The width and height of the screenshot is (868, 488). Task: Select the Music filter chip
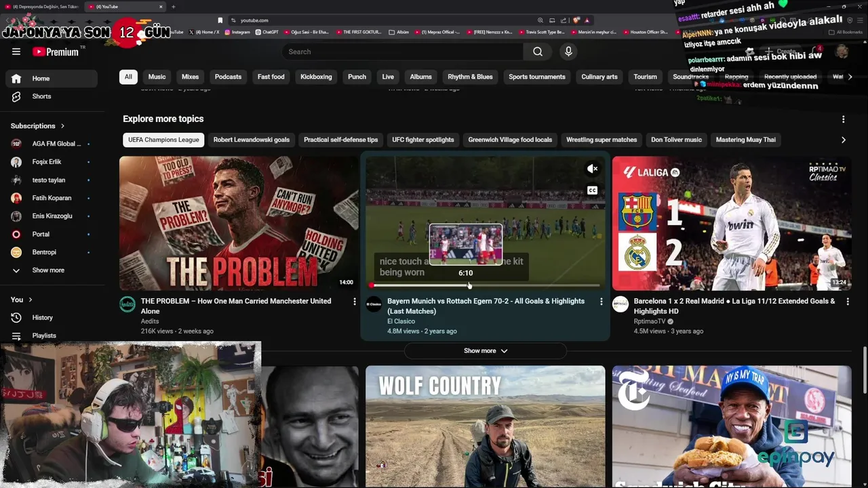click(x=157, y=77)
